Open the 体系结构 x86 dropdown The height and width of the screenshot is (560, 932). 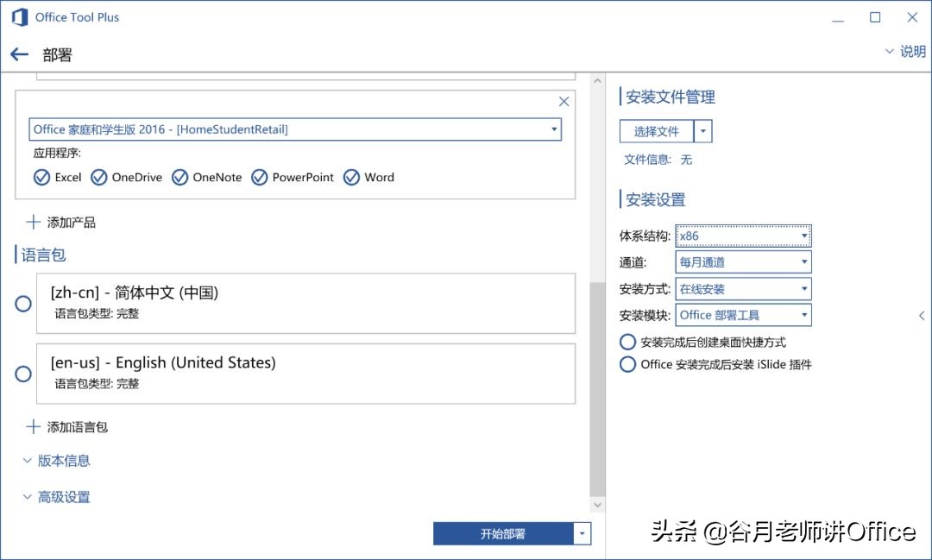(x=744, y=236)
